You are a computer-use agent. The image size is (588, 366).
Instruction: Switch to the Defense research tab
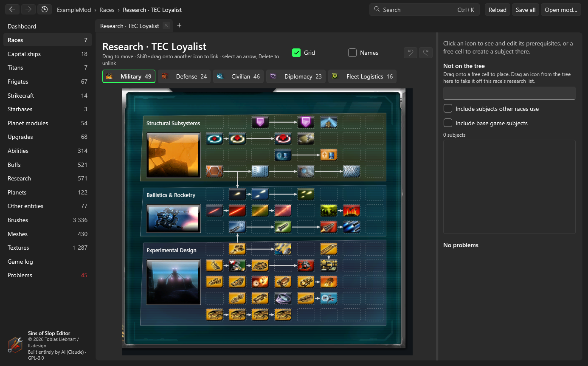[184, 76]
